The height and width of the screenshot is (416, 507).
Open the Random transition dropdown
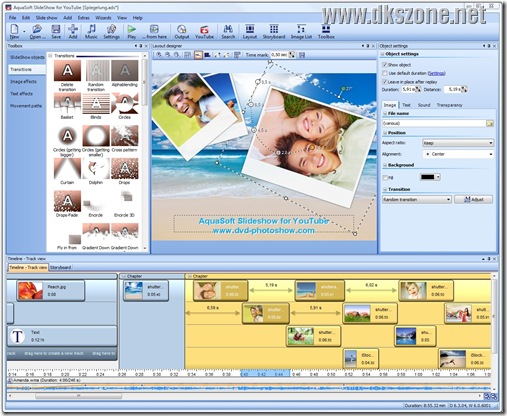coord(417,200)
